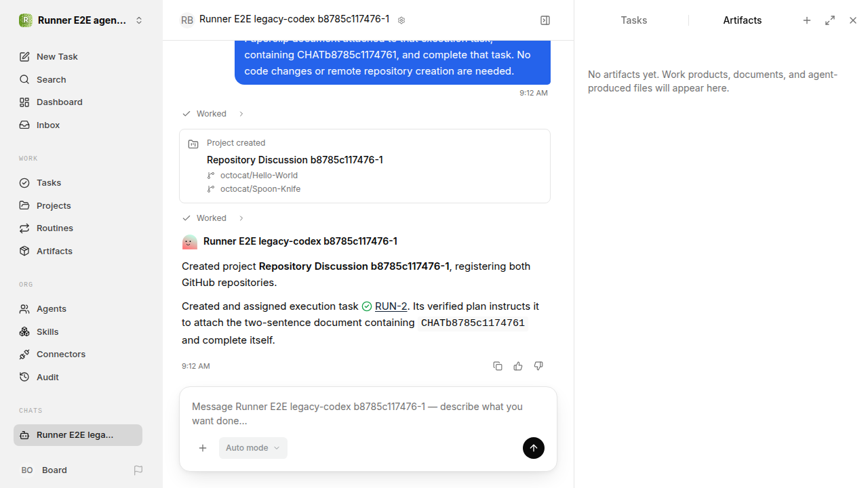Viewport: 868px width, 488px height.
Task: Expand the right panel to fullscreen
Action: coord(830,20)
